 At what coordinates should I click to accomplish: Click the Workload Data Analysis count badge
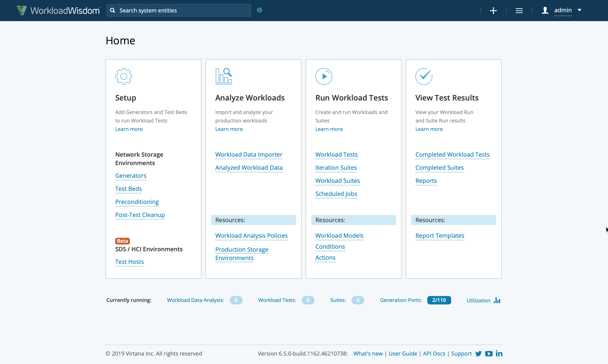point(236,300)
